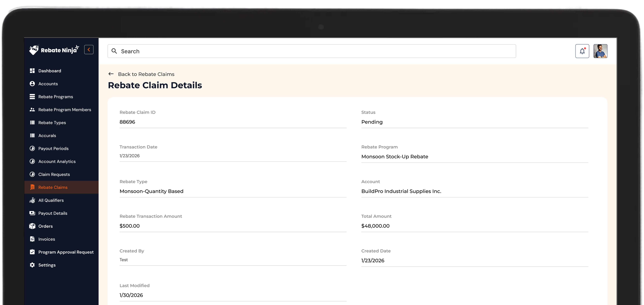Select Rebate Program Members
644x305 pixels.
point(61,110)
